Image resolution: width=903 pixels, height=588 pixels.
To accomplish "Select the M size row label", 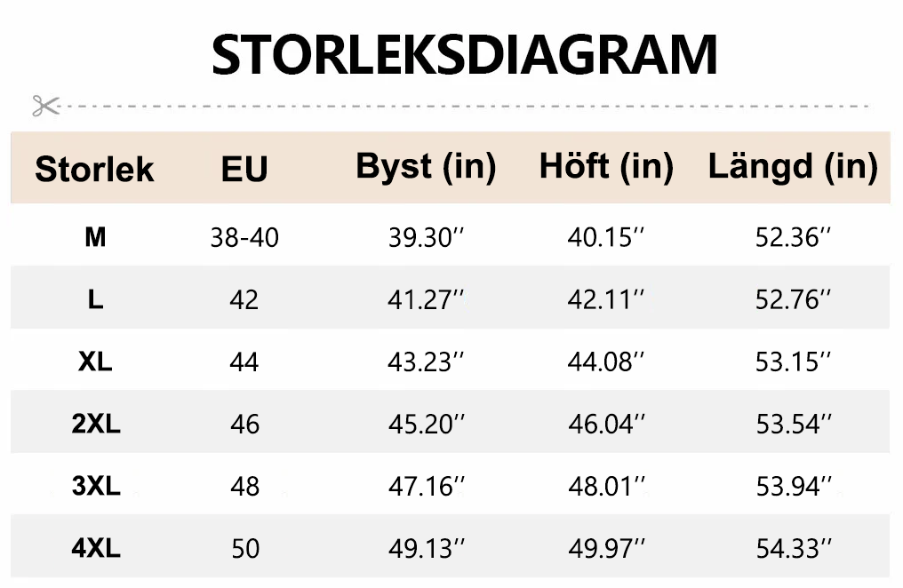I will [95, 237].
